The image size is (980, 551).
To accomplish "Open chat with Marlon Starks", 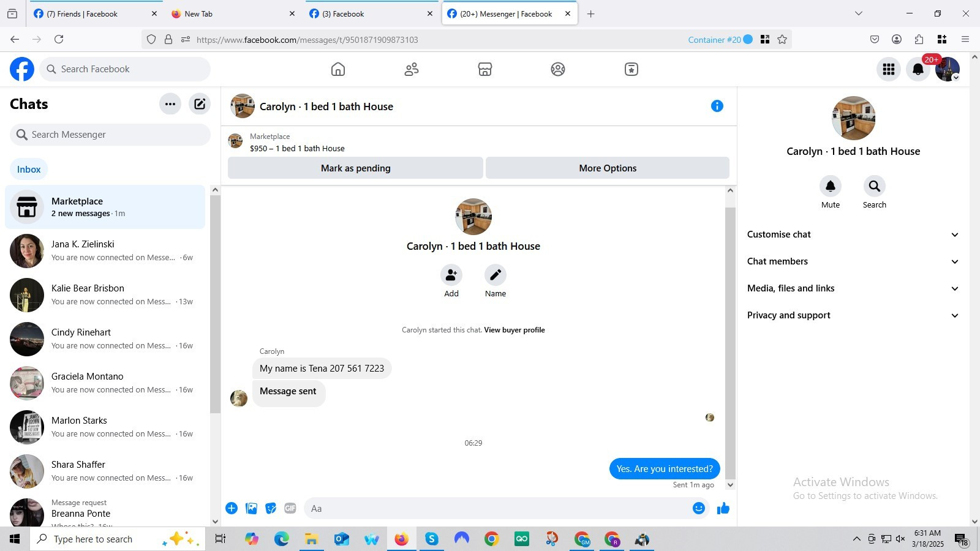I will 105,427.
